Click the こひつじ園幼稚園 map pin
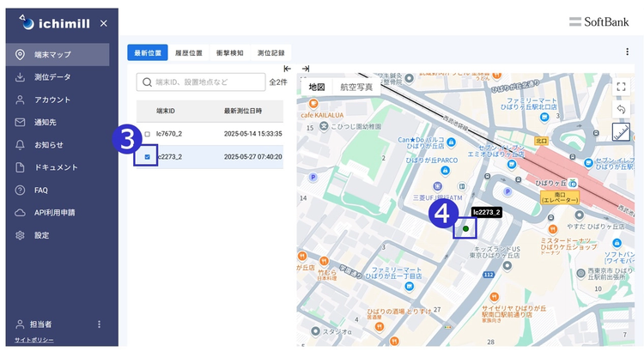Screen dimensions: 644x357 (x=324, y=126)
